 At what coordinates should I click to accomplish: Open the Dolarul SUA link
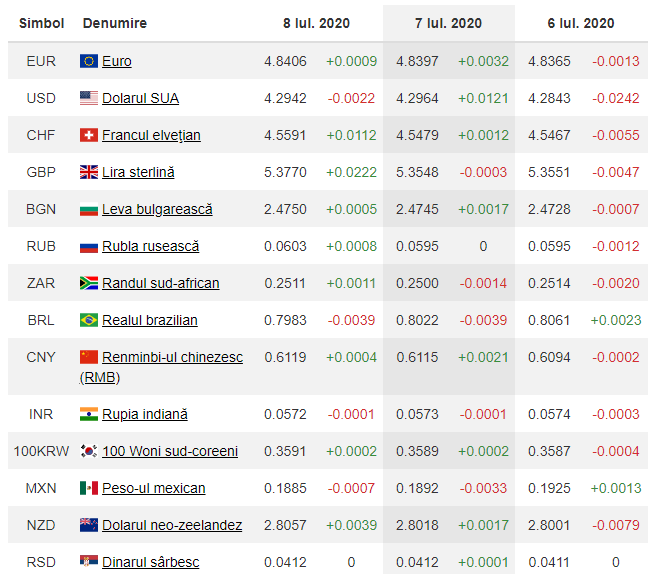pyautogui.click(x=140, y=98)
